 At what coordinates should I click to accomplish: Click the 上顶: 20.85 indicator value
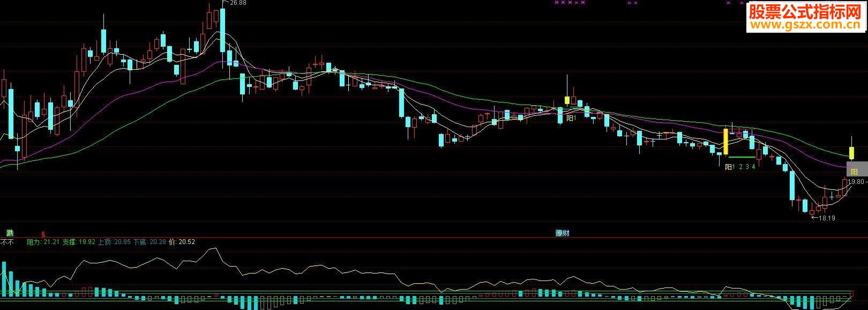(114, 242)
